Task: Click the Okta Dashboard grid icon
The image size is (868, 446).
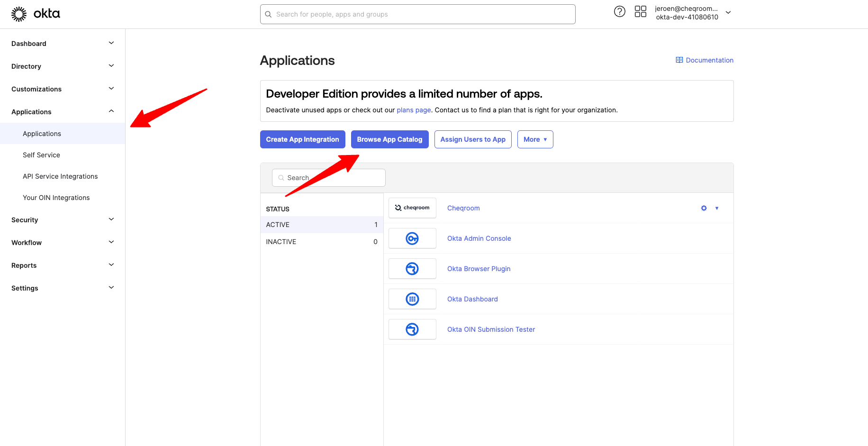Action: click(x=412, y=299)
